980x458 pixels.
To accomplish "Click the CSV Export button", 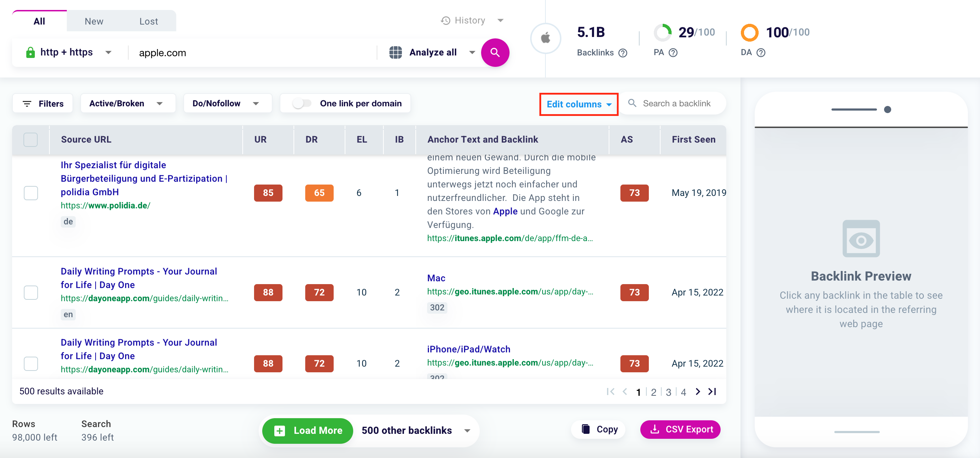I will [x=680, y=429].
